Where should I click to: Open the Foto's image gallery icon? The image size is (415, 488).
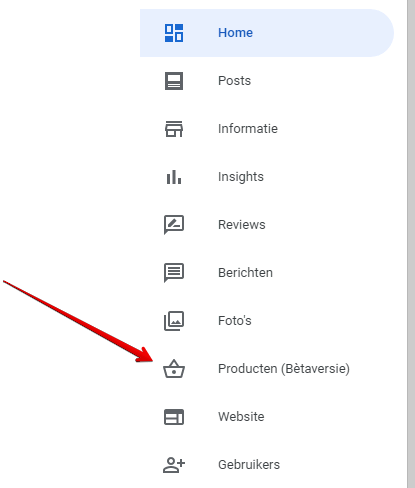[x=174, y=321]
